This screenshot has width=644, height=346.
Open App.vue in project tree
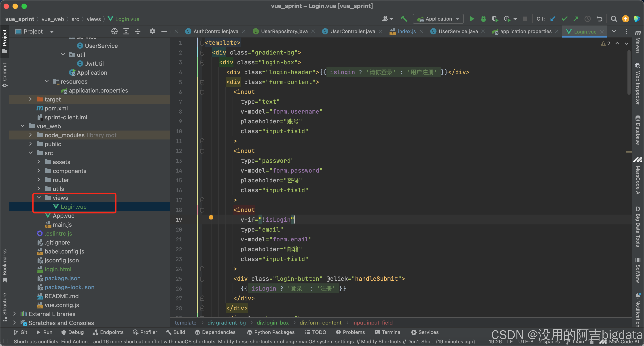tap(64, 216)
